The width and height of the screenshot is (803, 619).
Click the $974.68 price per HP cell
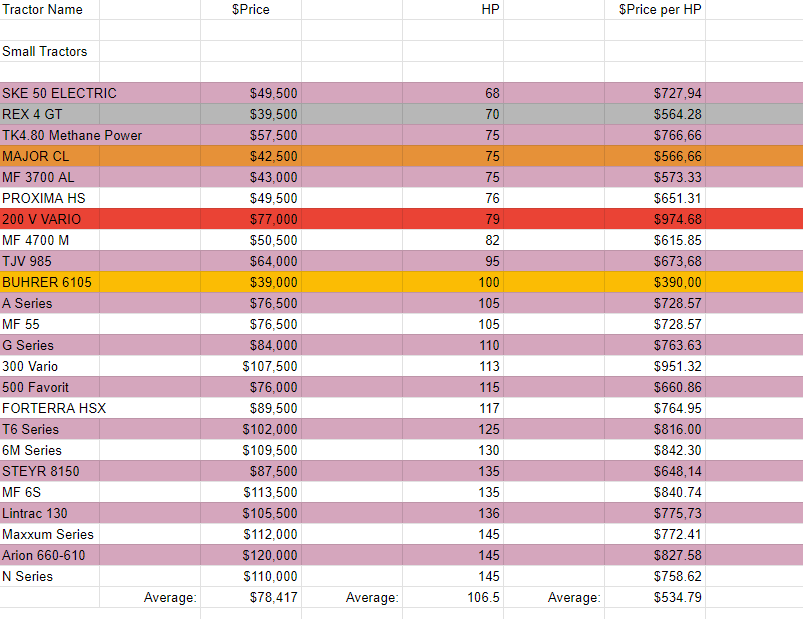655,219
